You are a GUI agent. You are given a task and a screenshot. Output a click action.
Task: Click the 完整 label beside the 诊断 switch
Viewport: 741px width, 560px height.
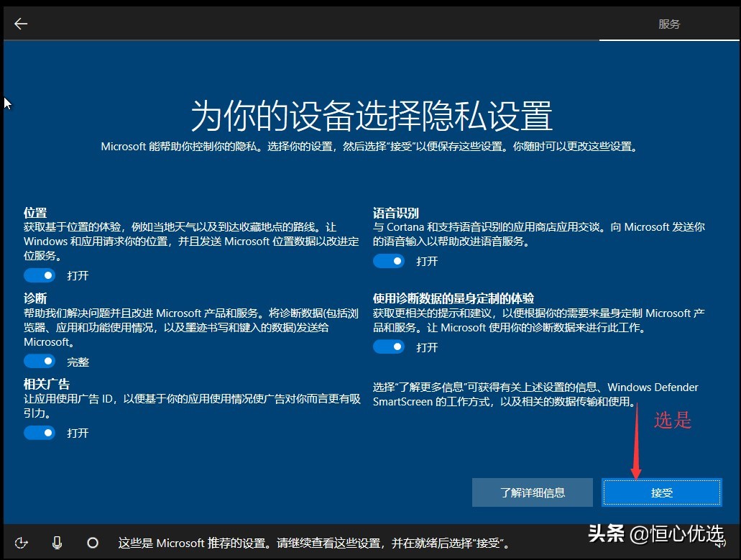tap(78, 361)
